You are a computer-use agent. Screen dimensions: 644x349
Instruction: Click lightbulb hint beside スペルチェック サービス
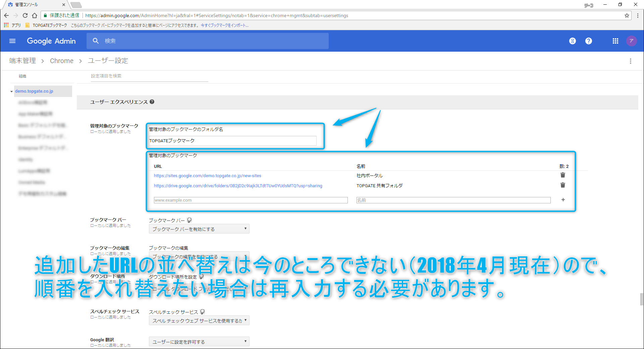[202, 312]
